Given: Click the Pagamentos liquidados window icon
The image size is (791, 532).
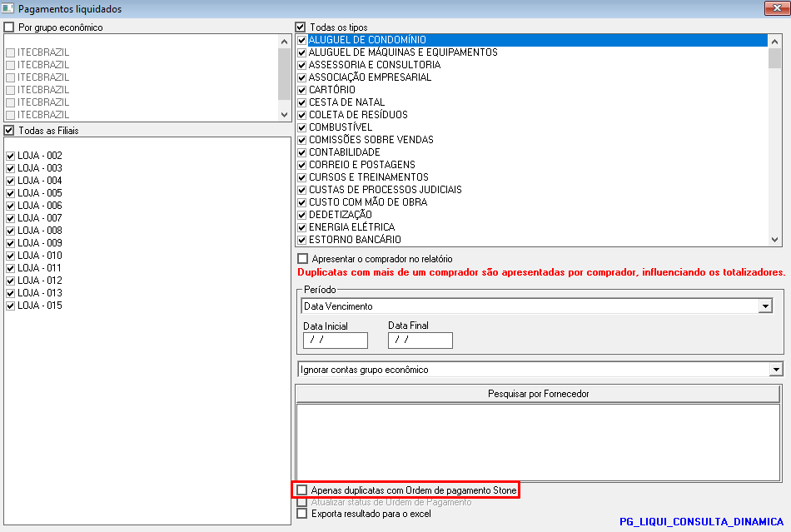Looking at the screenshot, I should tap(7, 8).
